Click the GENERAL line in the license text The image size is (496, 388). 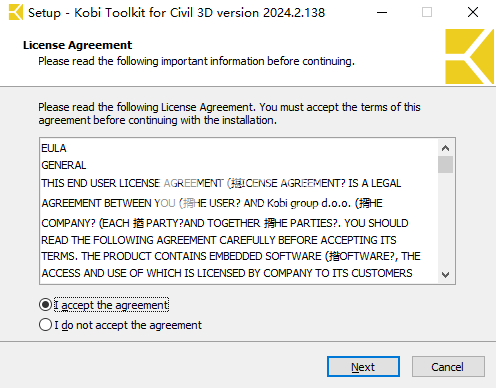(x=64, y=165)
